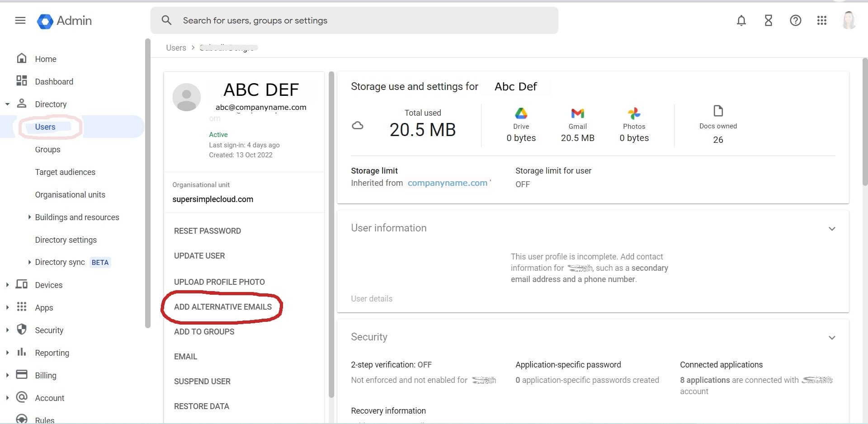Screen dimensions: 868x424
Task: Expand the Security card chevron
Action: tap(832, 338)
